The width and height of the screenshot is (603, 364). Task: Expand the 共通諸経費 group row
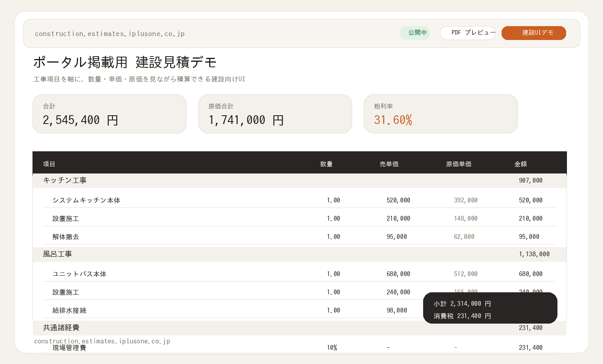point(61,328)
